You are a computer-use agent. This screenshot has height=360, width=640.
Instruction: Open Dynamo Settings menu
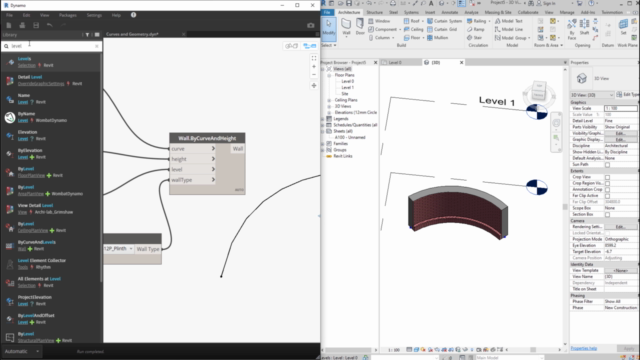(x=94, y=15)
